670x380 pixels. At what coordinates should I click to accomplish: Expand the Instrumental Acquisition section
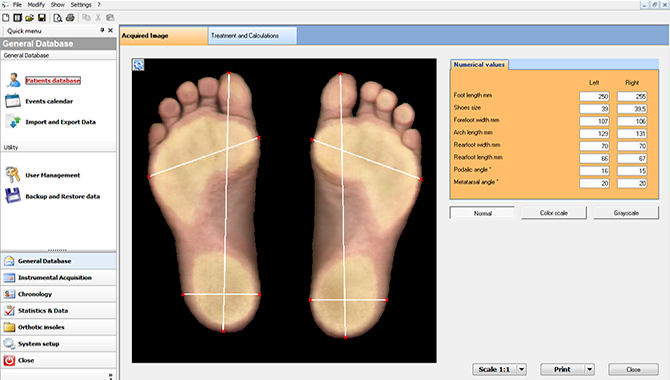pyautogui.click(x=59, y=277)
